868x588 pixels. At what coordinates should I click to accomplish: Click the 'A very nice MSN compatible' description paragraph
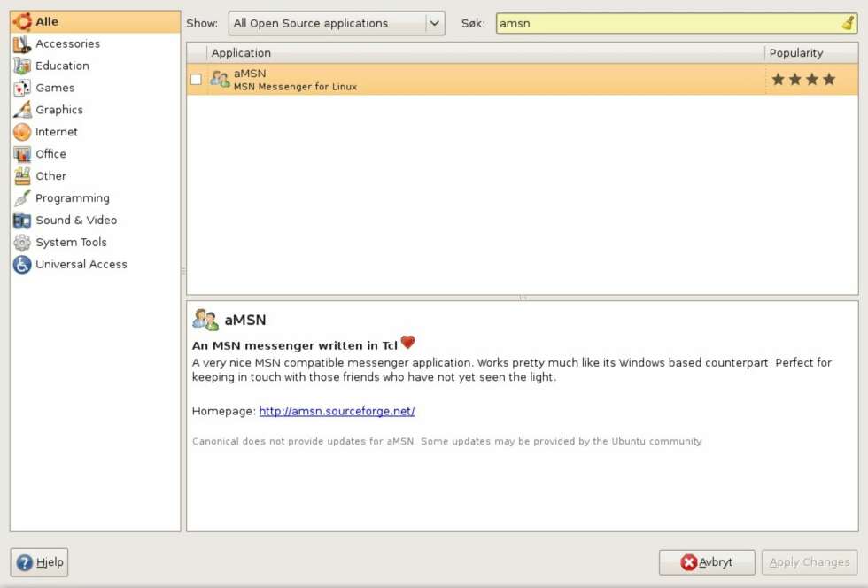pos(512,370)
